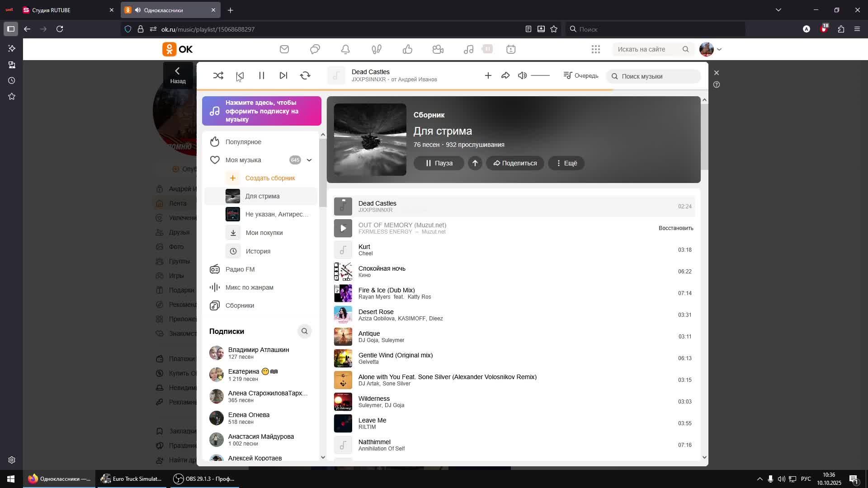Image resolution: width=868 pixels, height=488 pixels.
Task: Add current track with plus icon
Action: [x=488, y=75]
